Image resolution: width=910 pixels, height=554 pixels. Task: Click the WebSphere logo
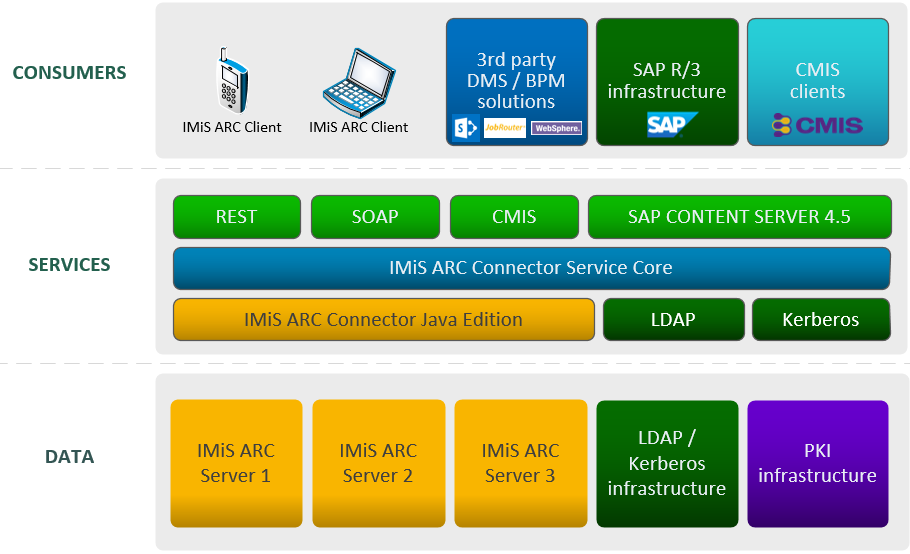click(557, 128)
